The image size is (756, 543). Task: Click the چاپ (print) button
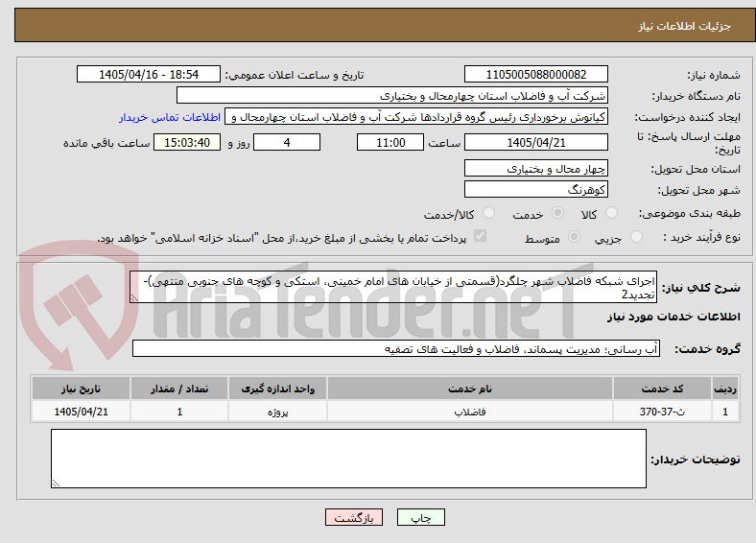(420, 517)
